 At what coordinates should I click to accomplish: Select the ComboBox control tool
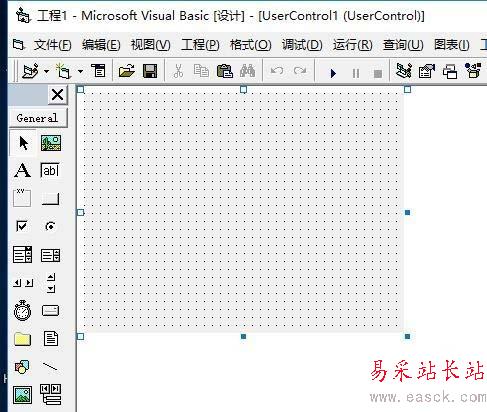click(22, 254)
